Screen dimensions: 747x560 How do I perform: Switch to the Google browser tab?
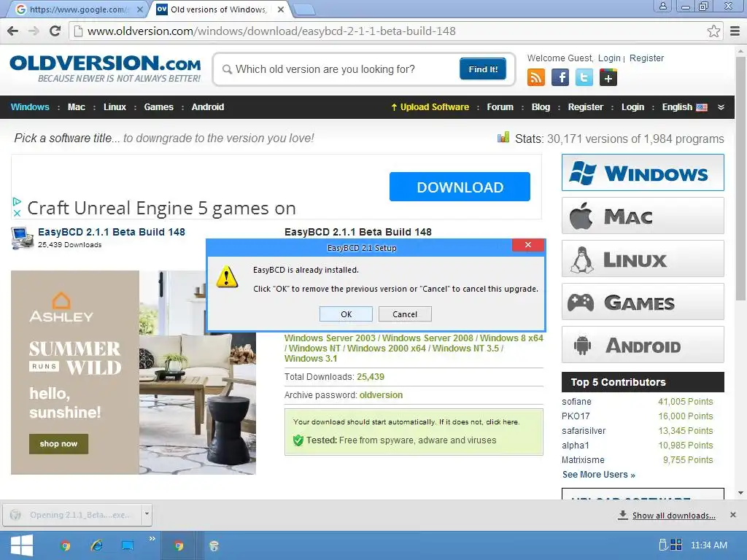(x=76, y=9)
